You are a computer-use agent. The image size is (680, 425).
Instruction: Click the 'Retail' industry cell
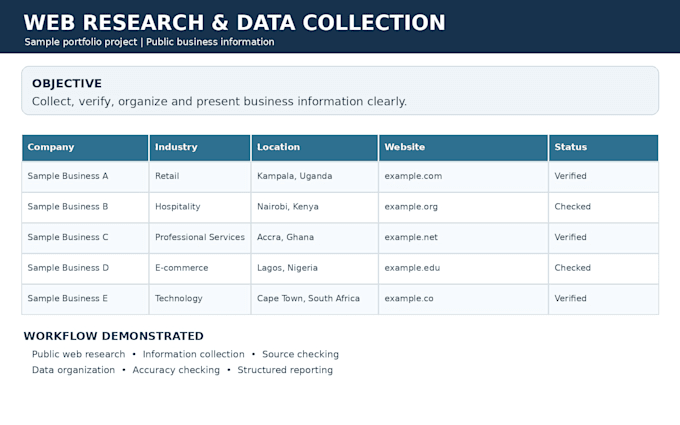200,177
